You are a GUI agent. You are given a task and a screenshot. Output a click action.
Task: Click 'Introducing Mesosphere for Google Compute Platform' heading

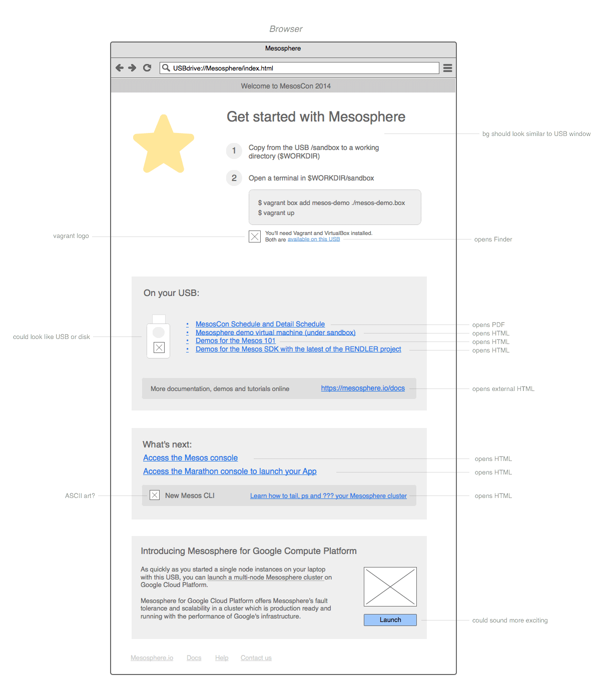point(249,551)
